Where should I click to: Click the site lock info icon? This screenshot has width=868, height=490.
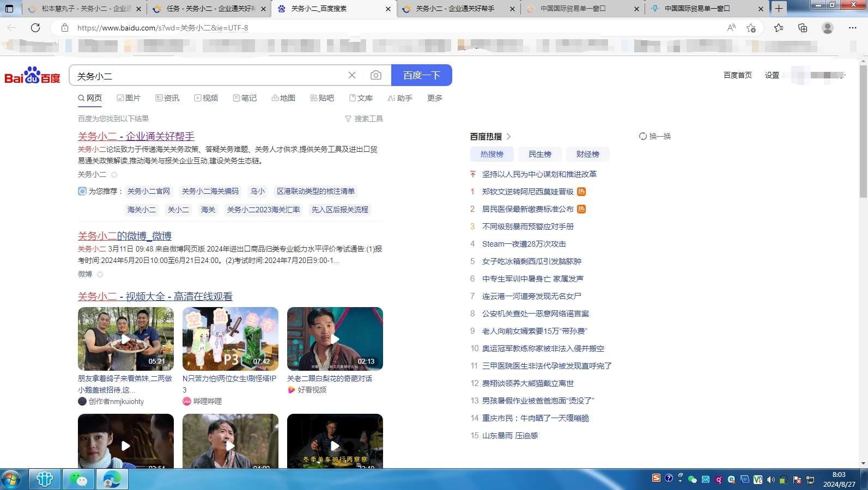click(65, 28)
